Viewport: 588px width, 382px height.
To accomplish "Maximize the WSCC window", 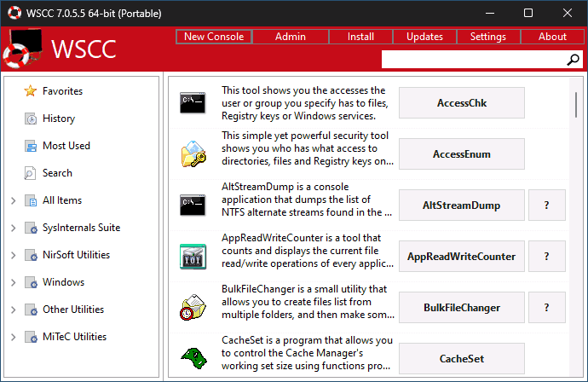I will pos(528,13).
